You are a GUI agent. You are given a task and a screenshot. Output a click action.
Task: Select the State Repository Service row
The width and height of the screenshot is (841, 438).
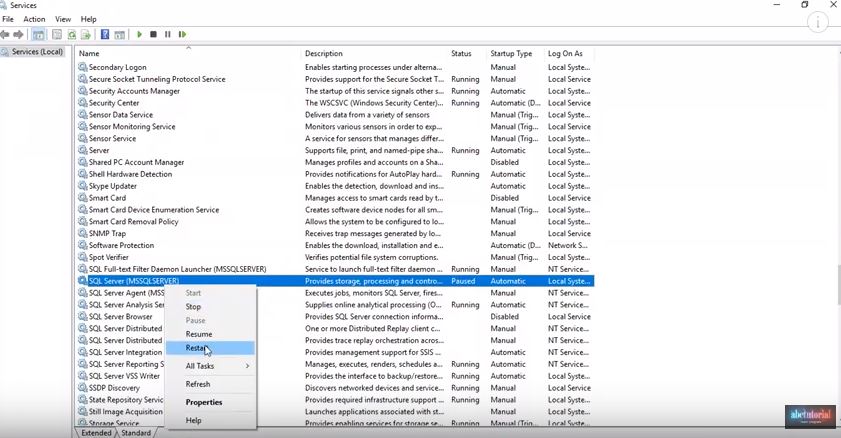click(x=335, y=400)
